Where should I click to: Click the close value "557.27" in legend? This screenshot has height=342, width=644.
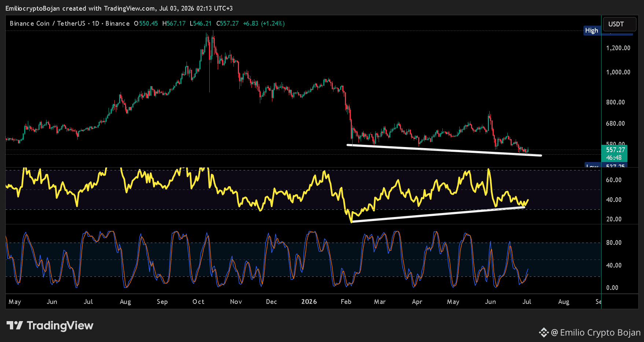[x=229, y=23]
